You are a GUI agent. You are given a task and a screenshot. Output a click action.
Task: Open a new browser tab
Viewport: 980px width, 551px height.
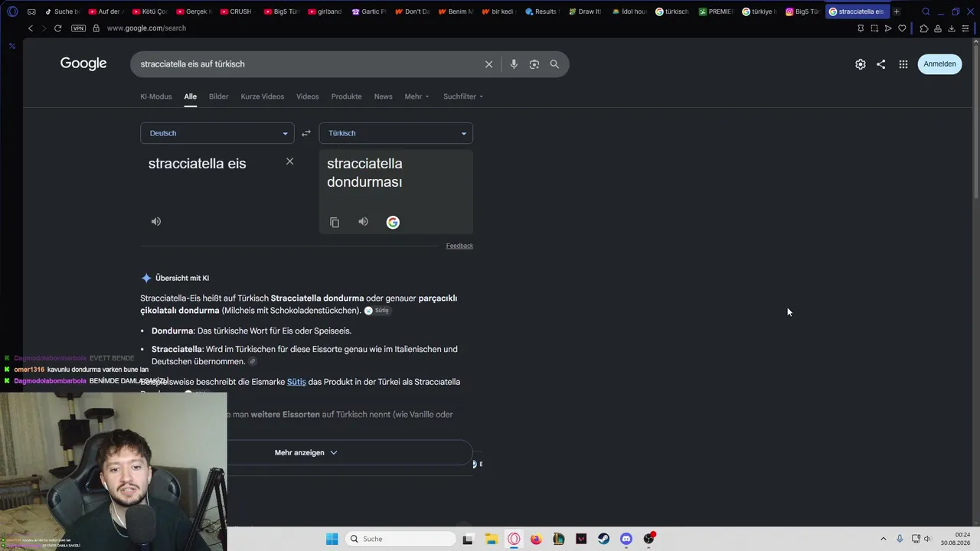(x=897, y=11)
